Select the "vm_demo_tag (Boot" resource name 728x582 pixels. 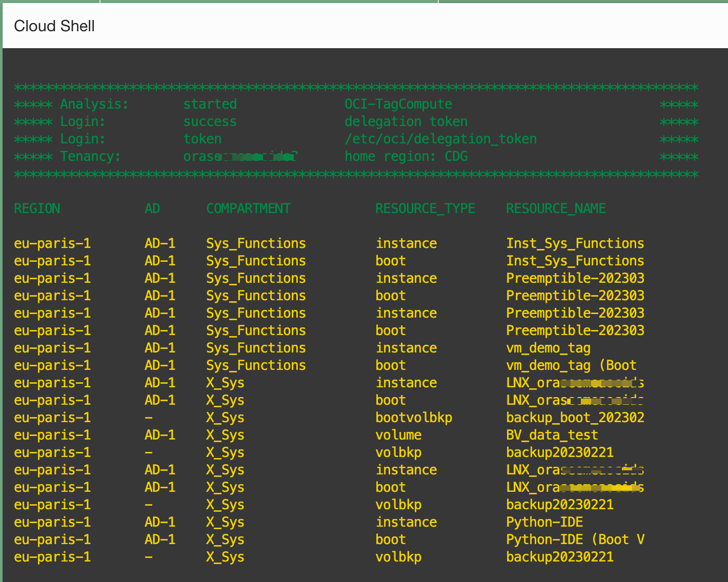pos(571,365)
